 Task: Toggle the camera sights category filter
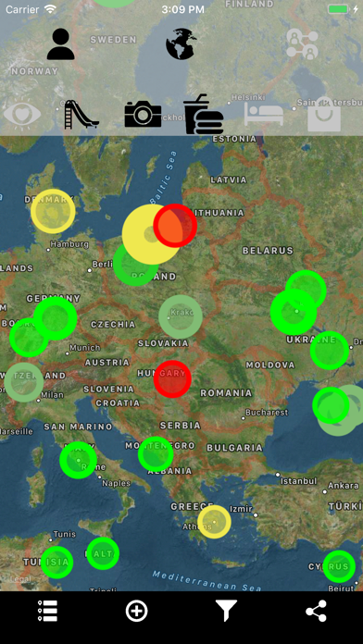(x=143, y=114)
